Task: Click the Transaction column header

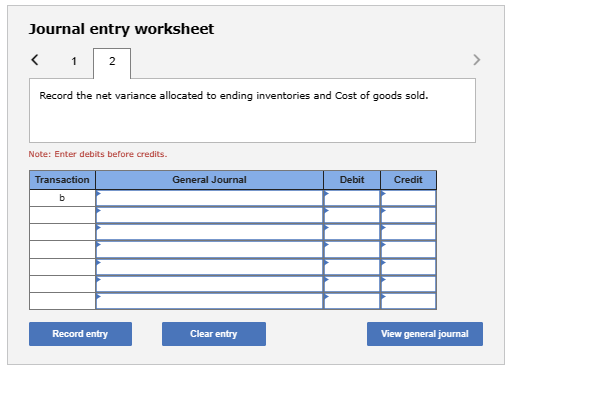Action: (x=62, y=180)
